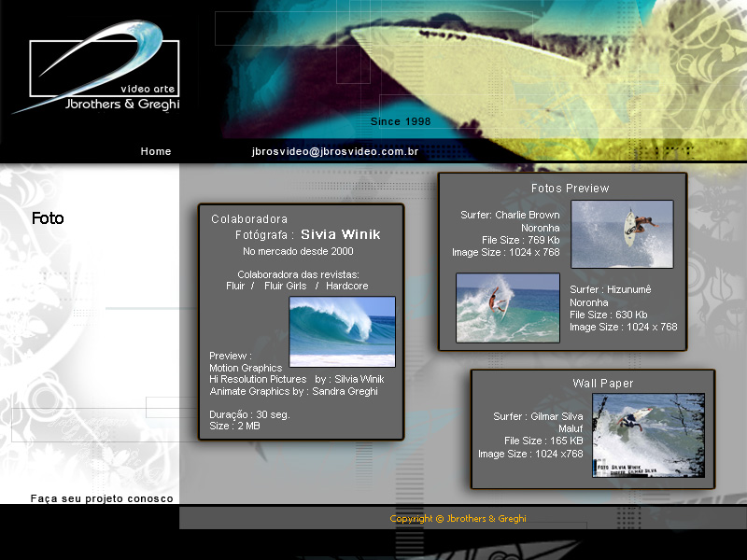Open the Home menu link
Screen dimensions: 747x560
[155, 151]
